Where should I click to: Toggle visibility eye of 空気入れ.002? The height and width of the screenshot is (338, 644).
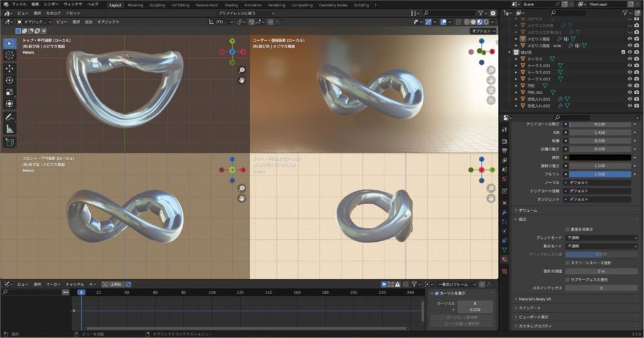(630, 106)
